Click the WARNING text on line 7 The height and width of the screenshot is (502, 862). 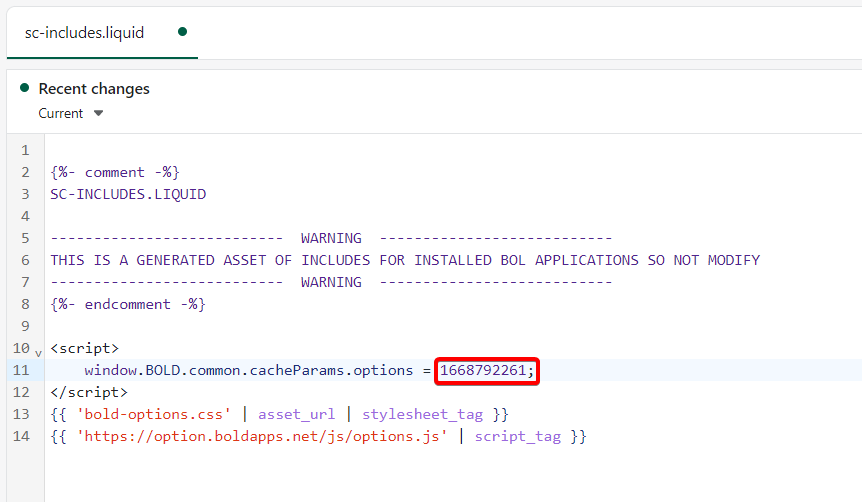click(x=331, y=282)
